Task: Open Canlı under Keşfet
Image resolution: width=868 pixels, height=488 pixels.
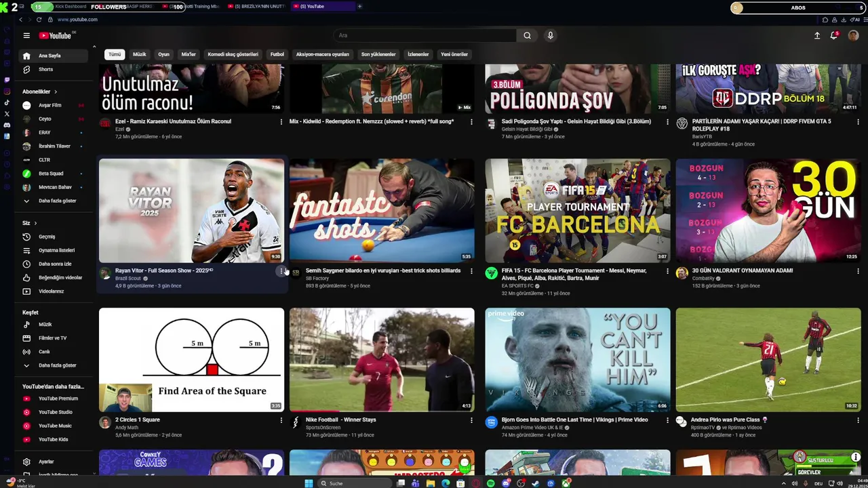Action: point(53,352)
